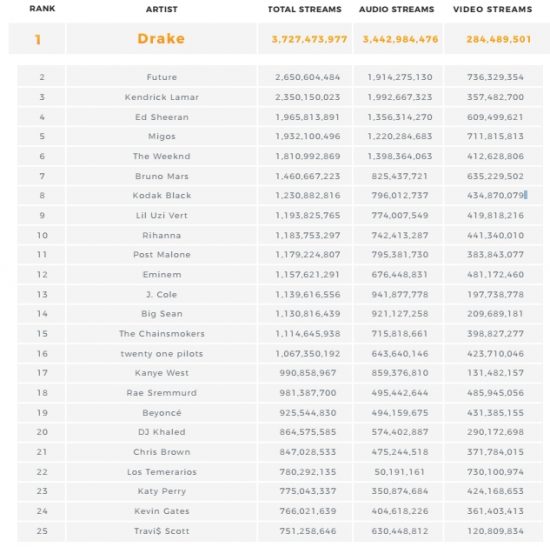Click Los Temerarios video streams 730,100,974
This screenshot has width=550, height=547.
[x=495, y=472]
